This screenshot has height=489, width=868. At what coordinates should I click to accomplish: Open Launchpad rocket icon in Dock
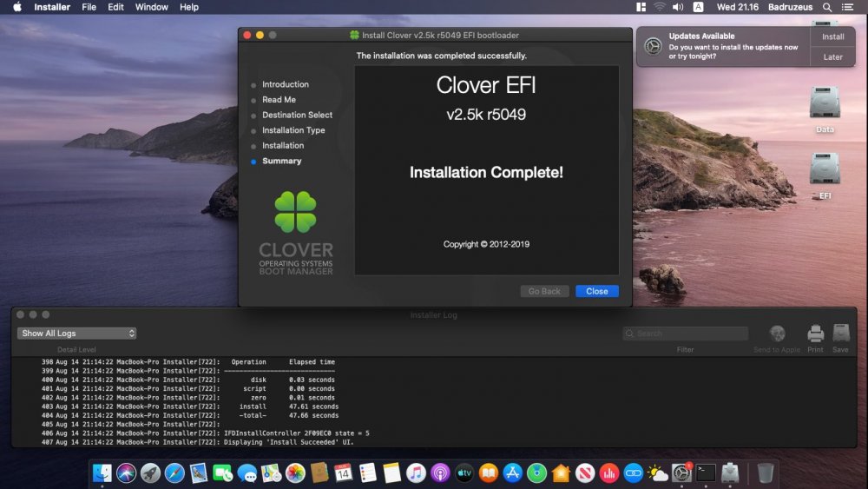coord(150,473)
